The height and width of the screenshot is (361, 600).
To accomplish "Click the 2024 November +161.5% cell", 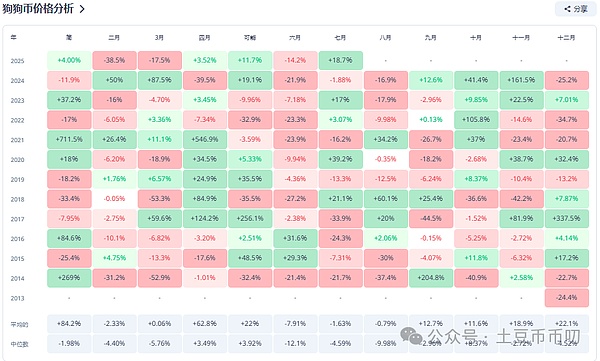I will (521, 80).
